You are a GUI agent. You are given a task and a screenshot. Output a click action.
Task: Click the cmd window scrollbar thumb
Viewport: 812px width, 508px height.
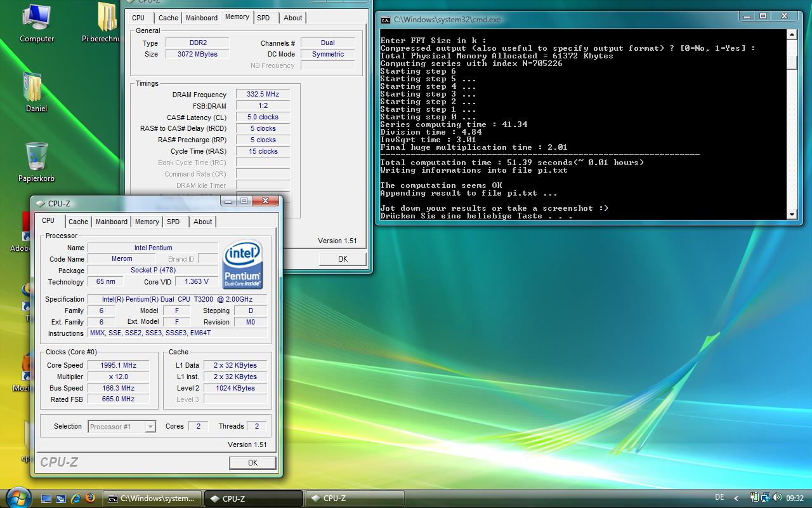(x=792, y=62)
